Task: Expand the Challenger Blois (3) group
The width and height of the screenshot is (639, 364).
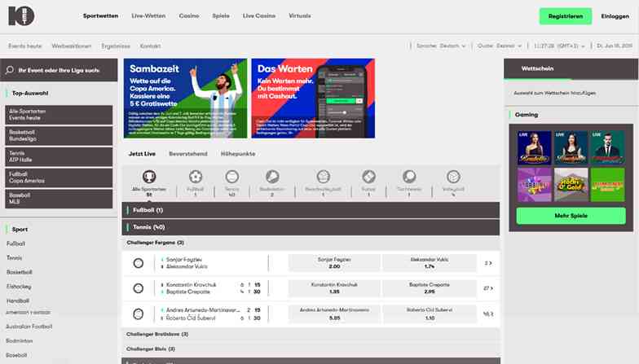Action: point(311,349)
